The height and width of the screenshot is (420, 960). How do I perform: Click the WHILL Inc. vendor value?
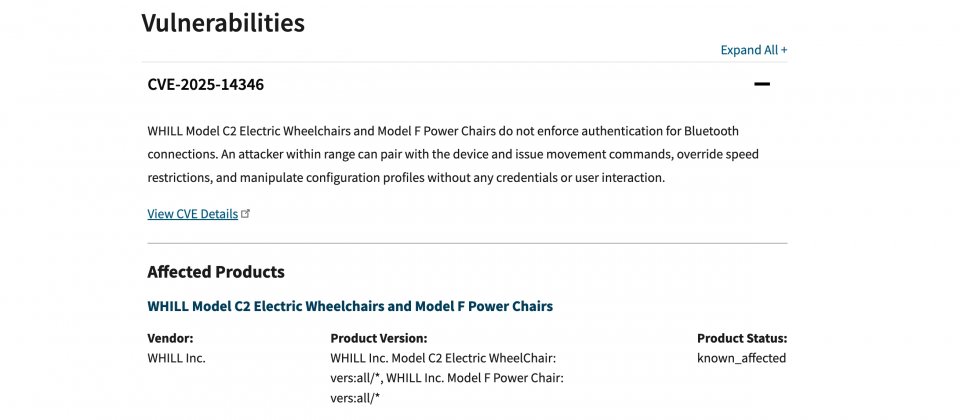(176, 358)
